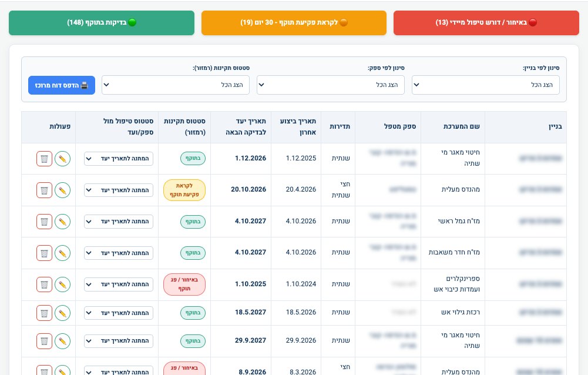This screenshot has height=375, width=588.
Task: Edit the row due 29.9.2027
Action: [63, 341]
